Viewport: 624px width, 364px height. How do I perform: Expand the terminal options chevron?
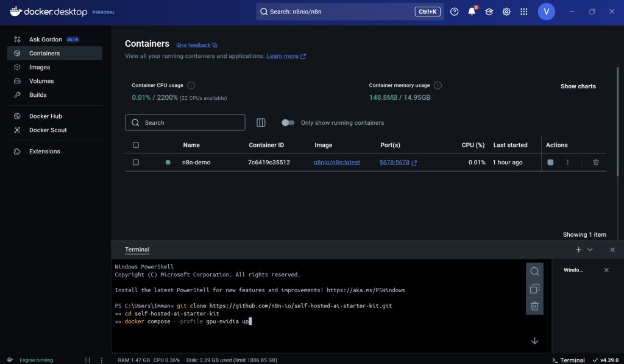pos(590,250)
